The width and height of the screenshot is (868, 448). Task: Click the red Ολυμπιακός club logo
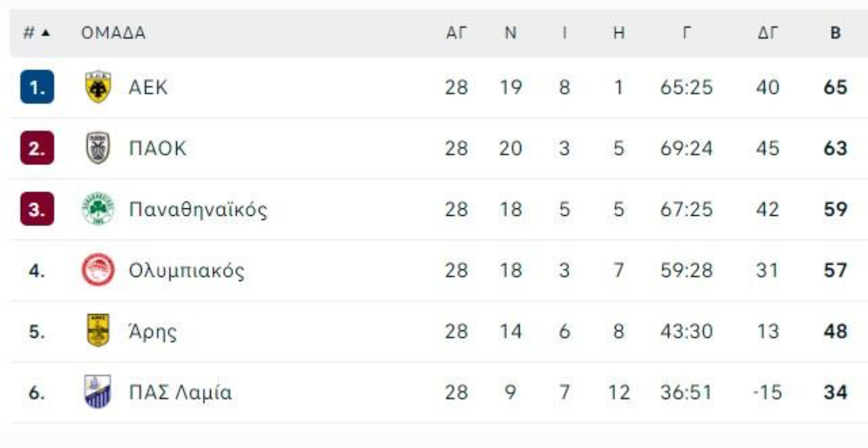click(x=98, y=270)
